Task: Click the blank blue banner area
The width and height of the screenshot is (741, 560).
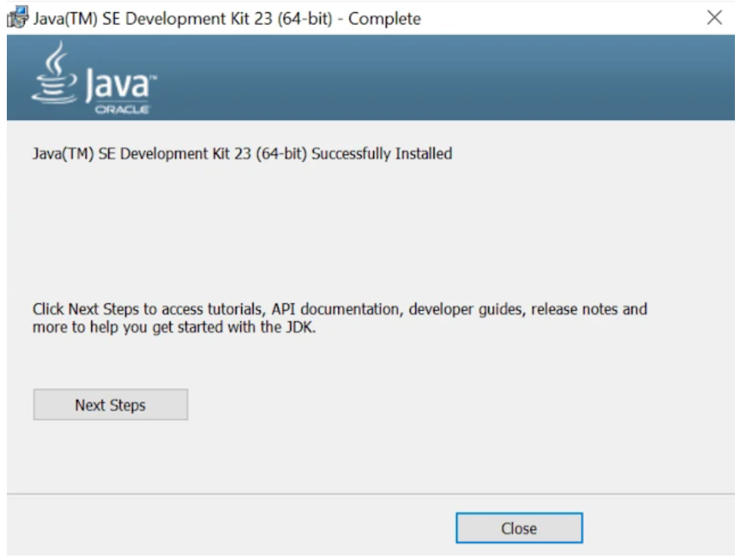Action: coord(444,77)
